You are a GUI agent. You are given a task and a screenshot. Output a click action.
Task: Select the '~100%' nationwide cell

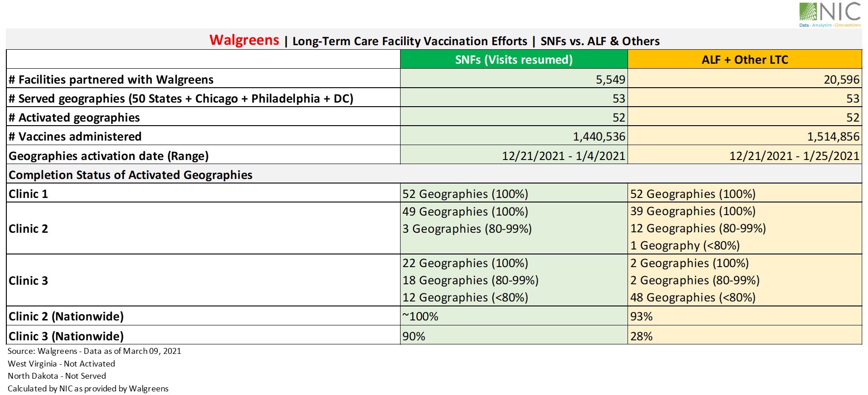[514, 316]
